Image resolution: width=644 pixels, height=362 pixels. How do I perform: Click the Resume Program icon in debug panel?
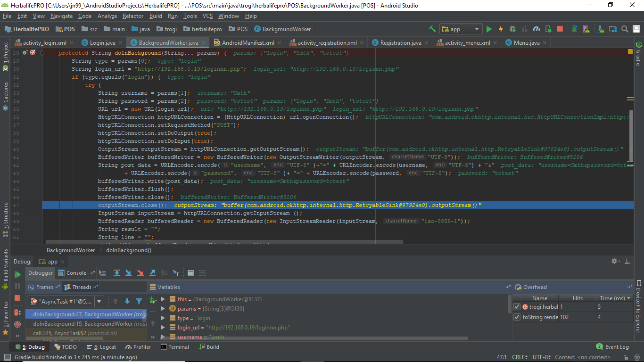pos(17,275)
